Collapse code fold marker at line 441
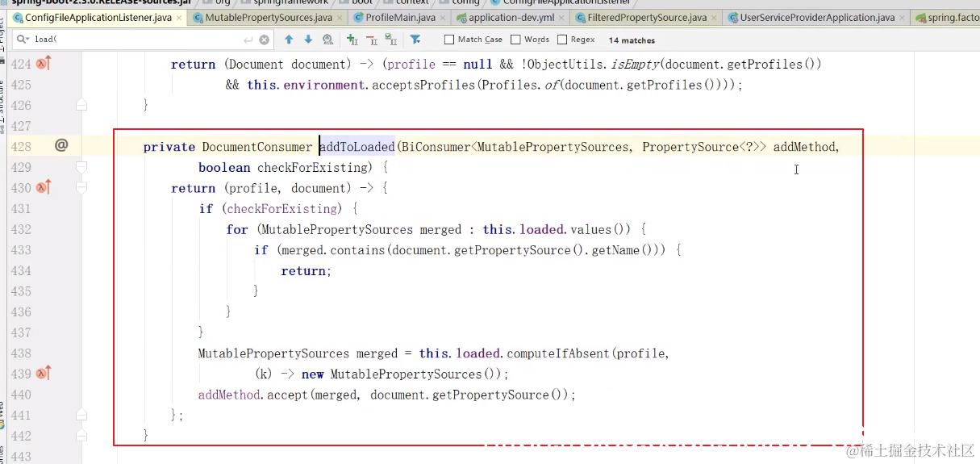Image resolution: width=980 pixels, height=464 pixels. click(x=81, y=415)
